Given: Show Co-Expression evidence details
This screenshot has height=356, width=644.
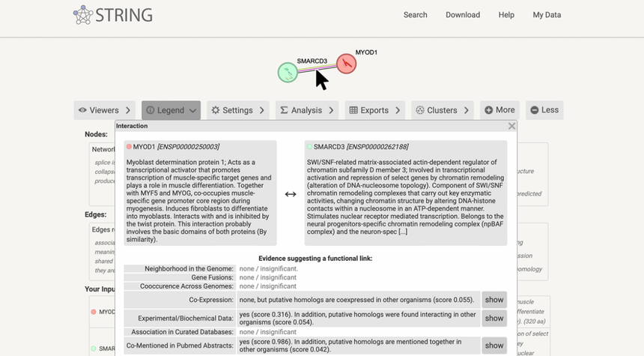Looking at the screenshot, I should click(x=493, y=299).
